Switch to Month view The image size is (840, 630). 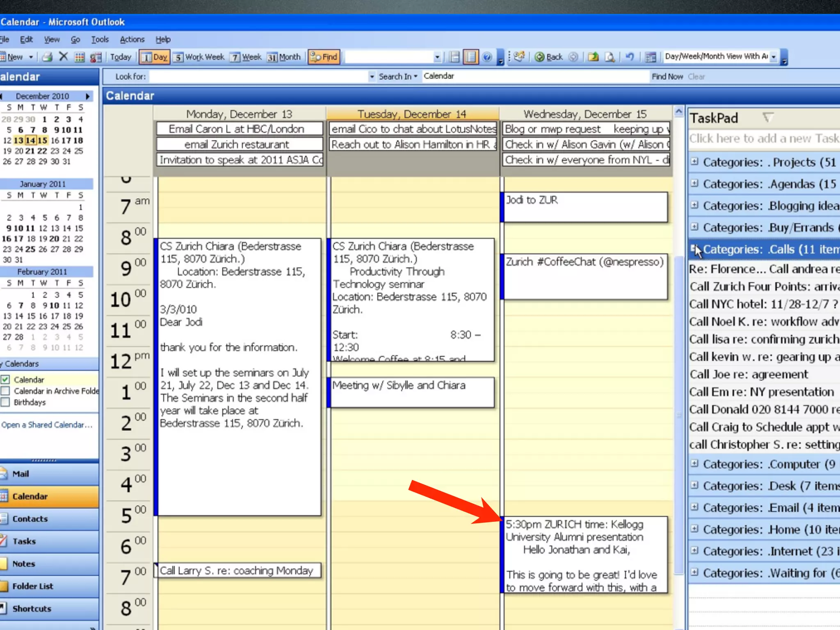click(284, 57)
